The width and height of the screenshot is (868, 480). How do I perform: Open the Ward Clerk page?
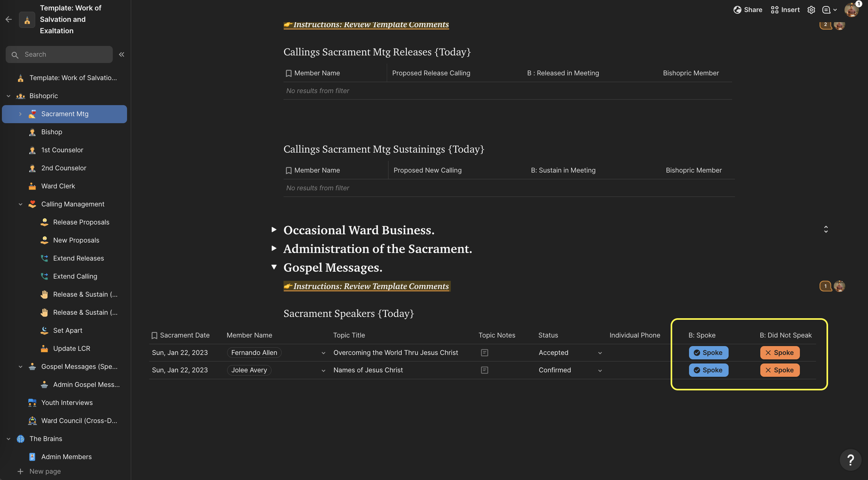tap(58, 186)
